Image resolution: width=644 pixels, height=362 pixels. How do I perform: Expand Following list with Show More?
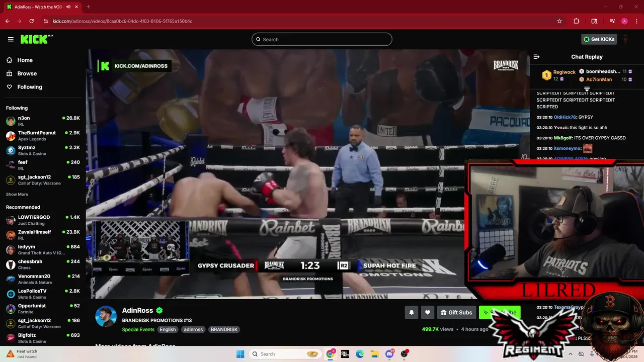click(x=17, y=195)
